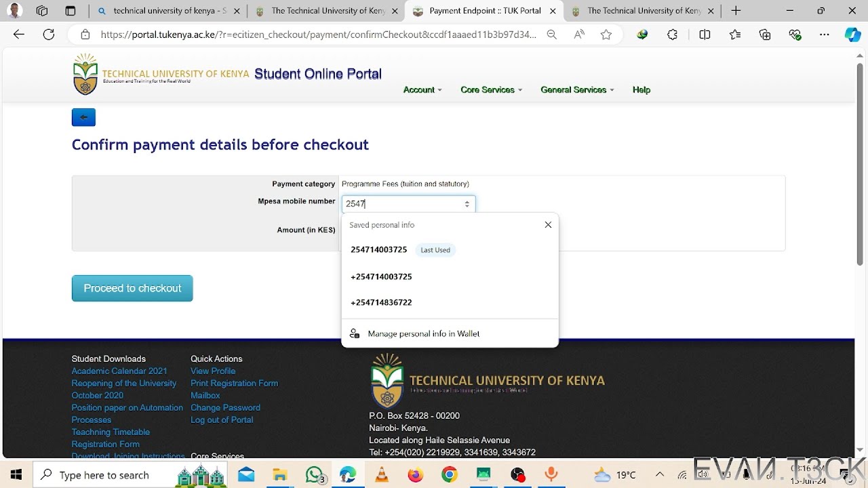Go back using browser back arrow

19,35
